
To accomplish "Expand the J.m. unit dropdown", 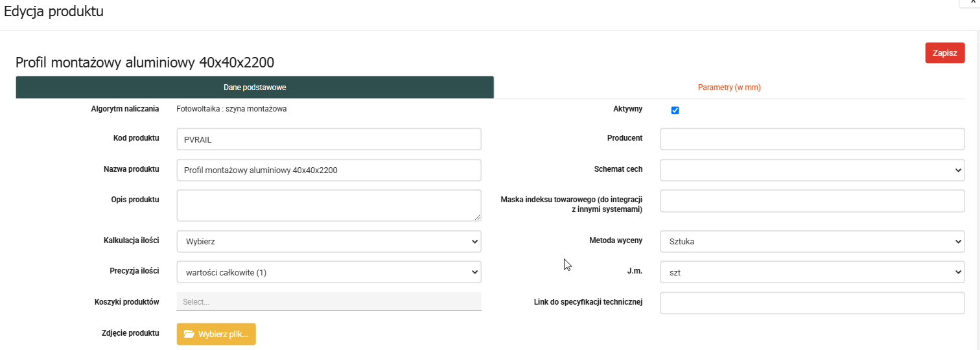I will [812, 272].
